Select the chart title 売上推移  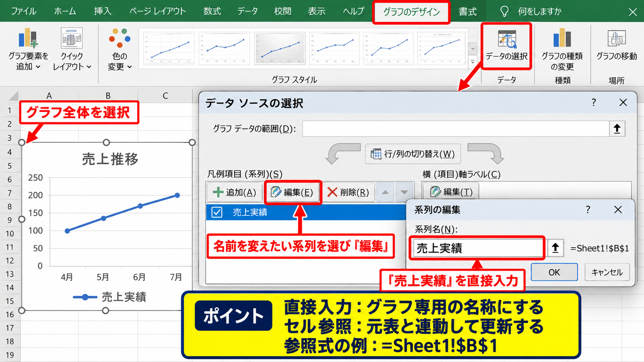point(110,159)
